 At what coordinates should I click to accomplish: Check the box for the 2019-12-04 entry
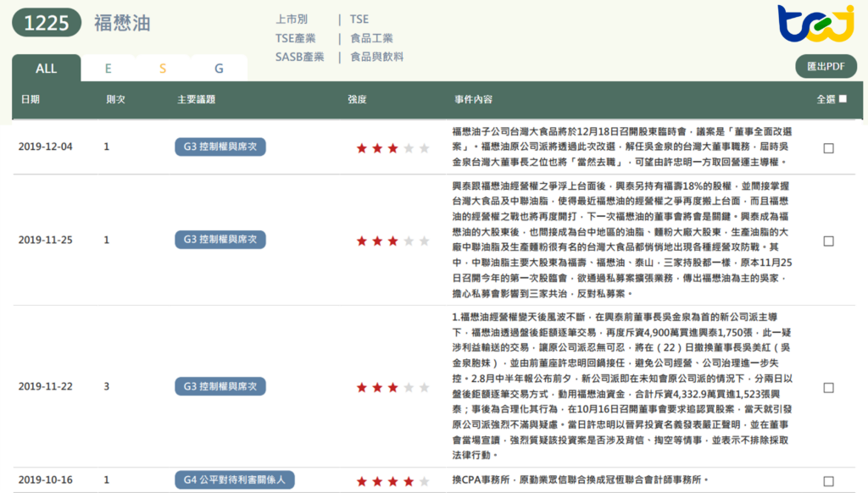[x=829, y=145]
